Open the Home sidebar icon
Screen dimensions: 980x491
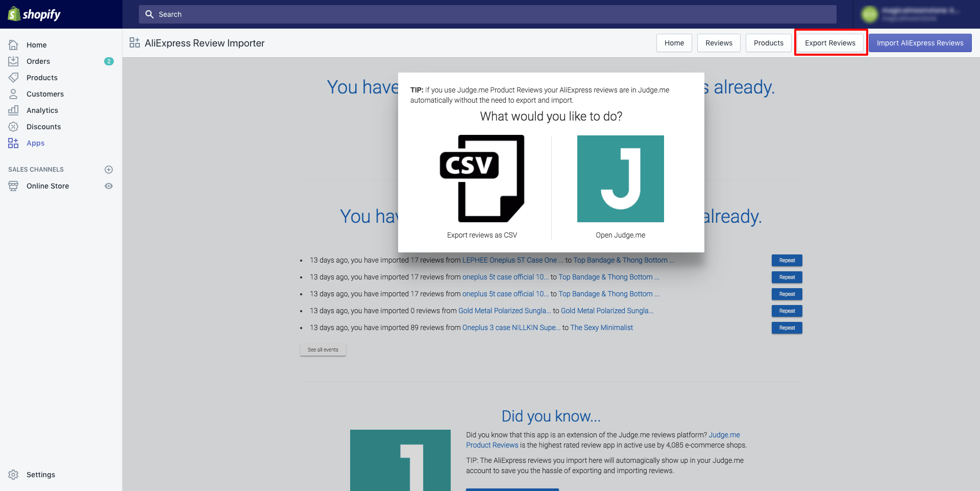pos(13,45)
